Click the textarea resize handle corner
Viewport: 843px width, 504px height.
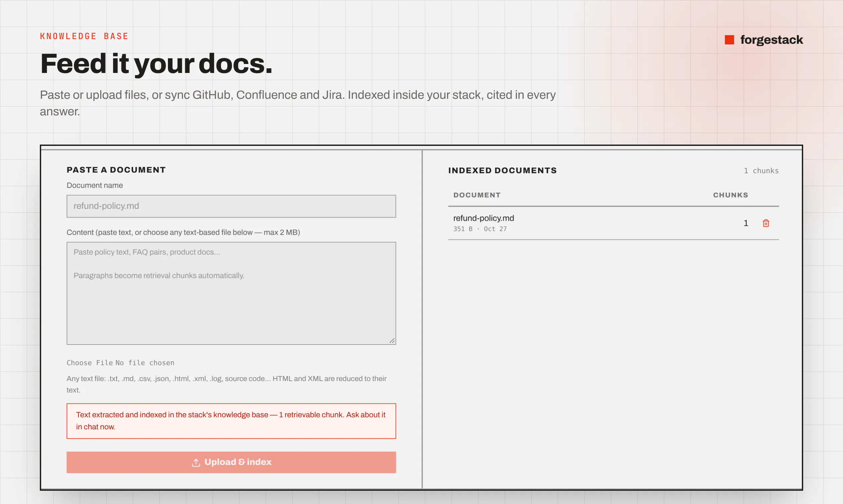click(x=392, y=341)
